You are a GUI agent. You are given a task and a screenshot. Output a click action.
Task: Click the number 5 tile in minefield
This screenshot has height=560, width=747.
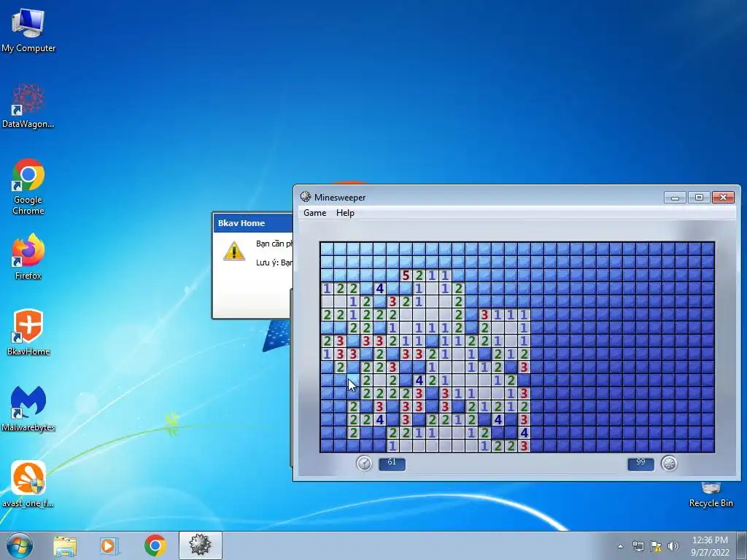point(406,275)
